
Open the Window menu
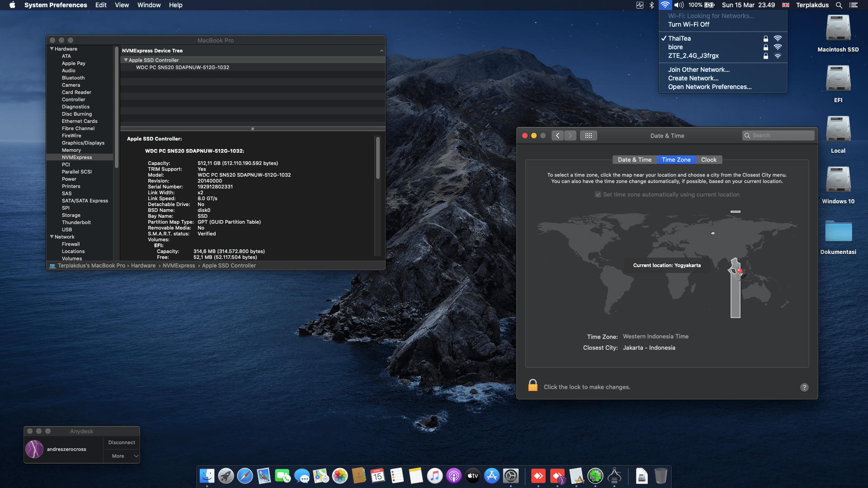point(149,5)
